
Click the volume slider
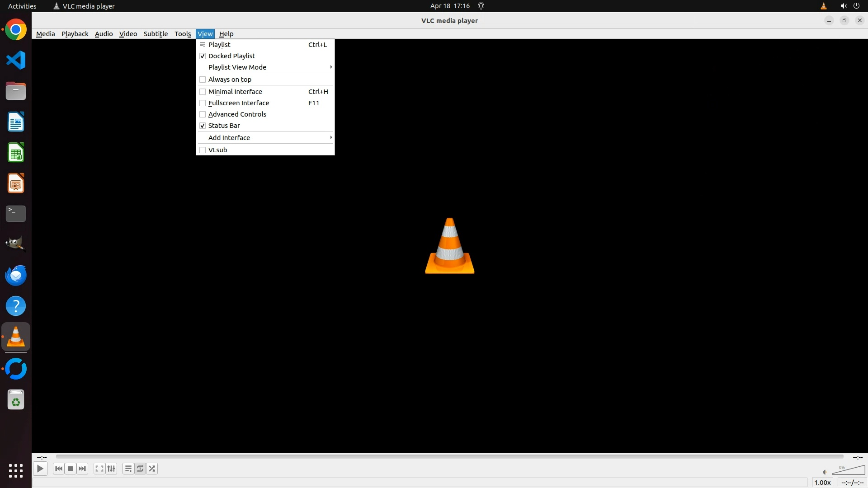coord(849,471)
